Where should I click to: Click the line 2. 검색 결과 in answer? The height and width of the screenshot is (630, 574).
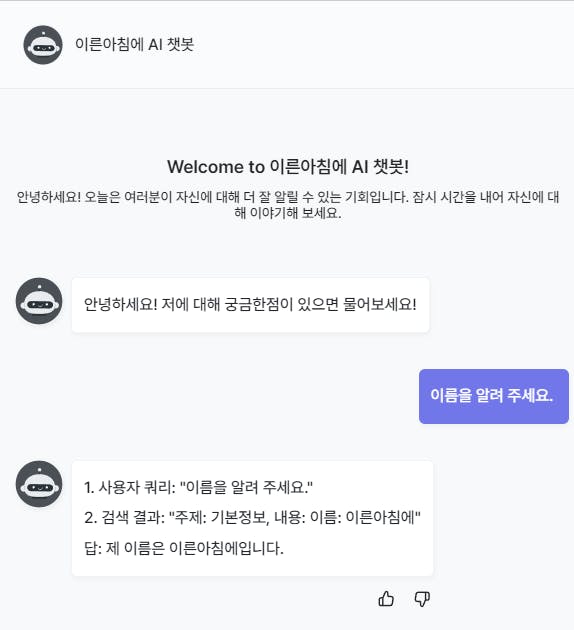[x=252, y=518]
